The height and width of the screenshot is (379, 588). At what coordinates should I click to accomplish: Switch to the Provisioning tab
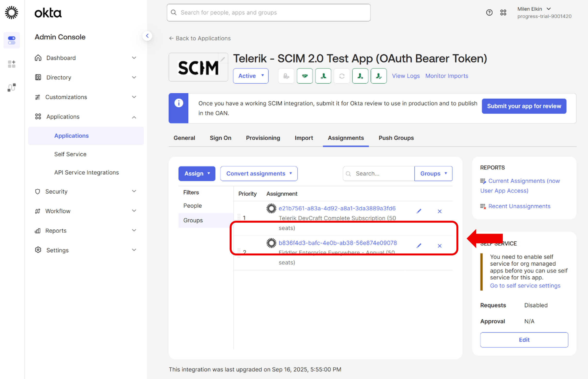pyautogui.click(x=263, y=138)
